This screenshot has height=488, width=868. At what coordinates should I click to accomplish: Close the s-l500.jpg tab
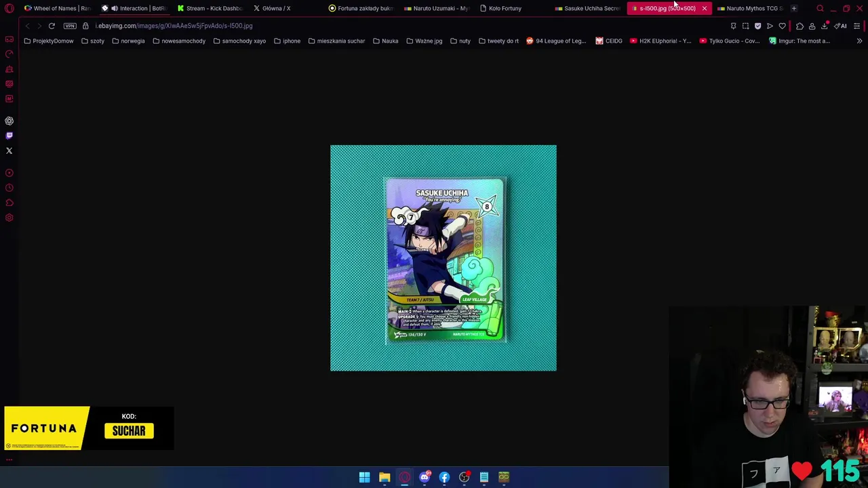[704, 8]
